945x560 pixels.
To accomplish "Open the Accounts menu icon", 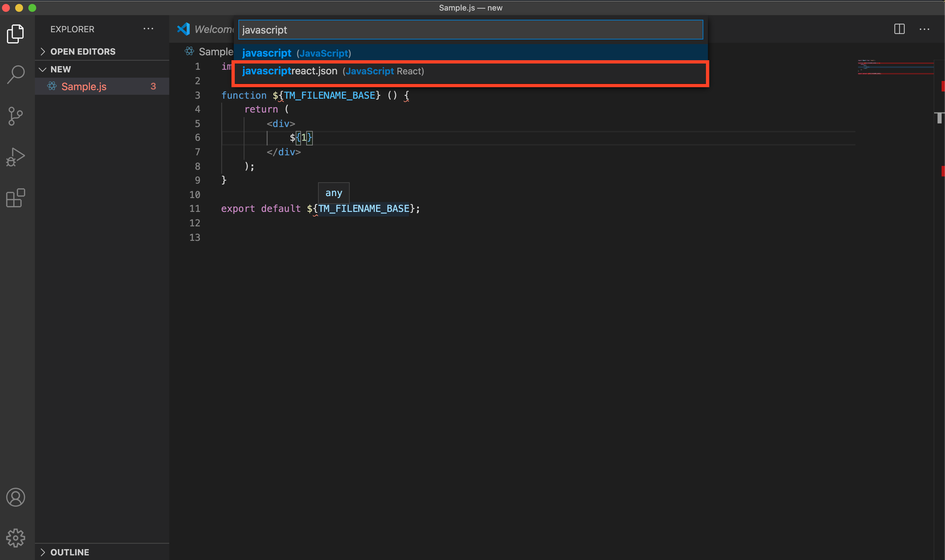I will coord(15,497).
